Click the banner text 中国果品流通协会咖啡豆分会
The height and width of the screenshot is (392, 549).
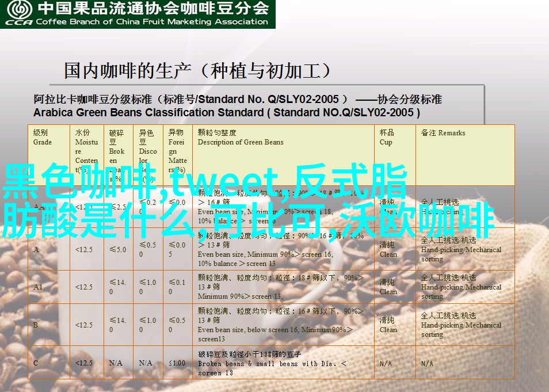pyautogui.click(x=153, y=9)
